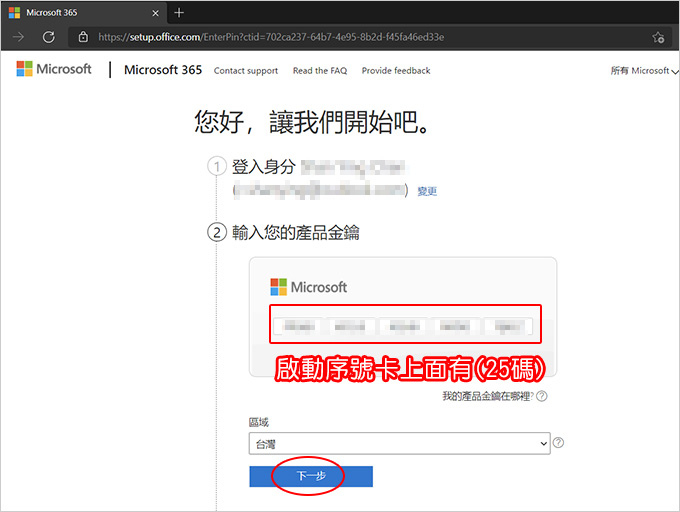Screen dimensions: 680x512
Task: Open the 區域 region dropdown showing 台灣
Action: pyautogui.click(x=399, y=444)
